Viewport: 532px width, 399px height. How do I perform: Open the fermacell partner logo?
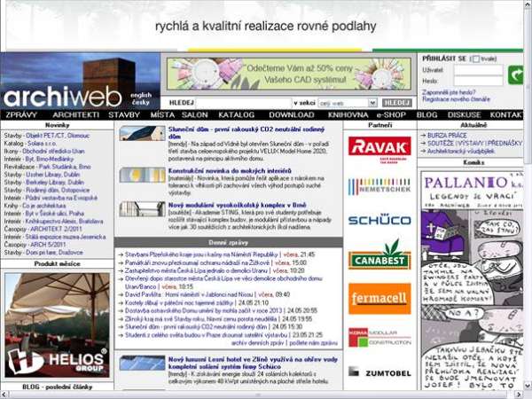click(379, 299)
